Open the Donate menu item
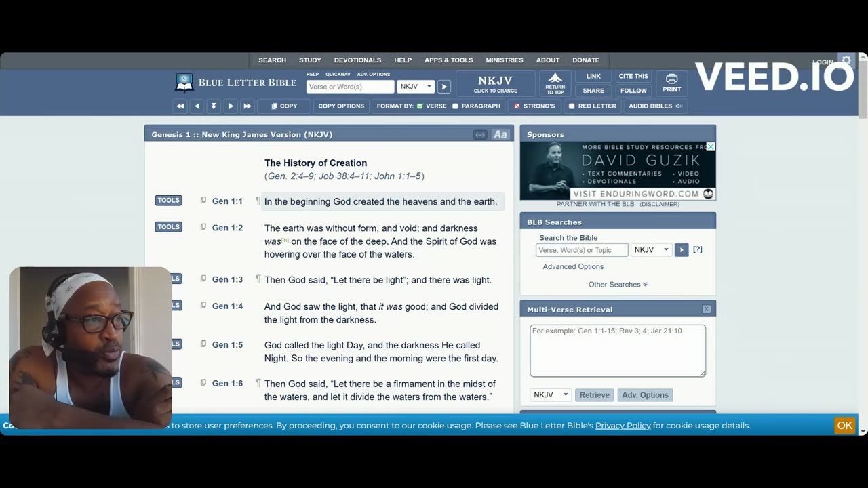 tap(586, 60)
